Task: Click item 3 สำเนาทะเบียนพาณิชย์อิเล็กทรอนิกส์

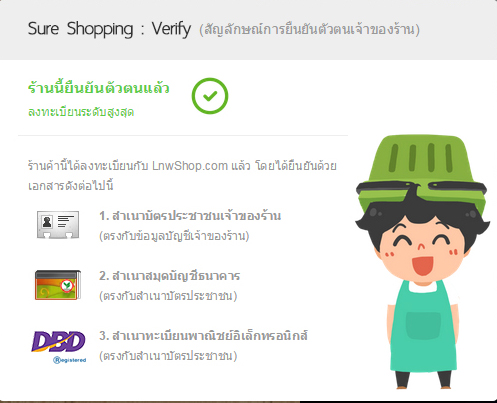Action: pos(203,336)
